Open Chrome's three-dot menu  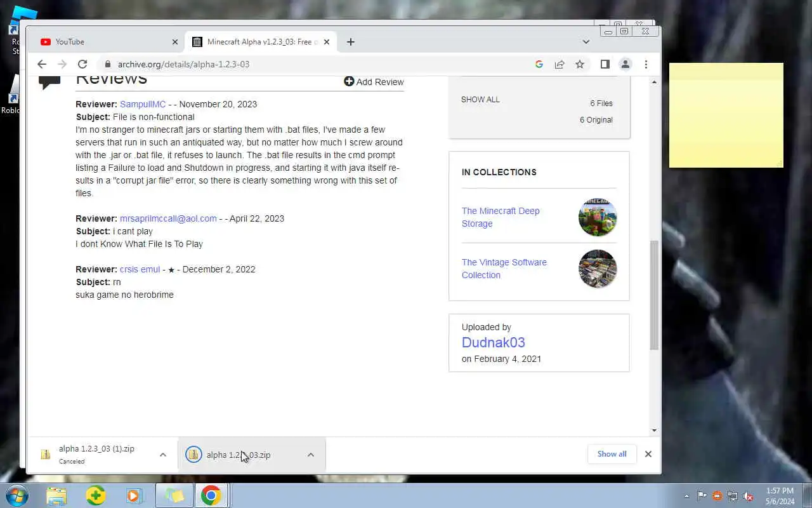pyautogui.click(x=646, y=64)
